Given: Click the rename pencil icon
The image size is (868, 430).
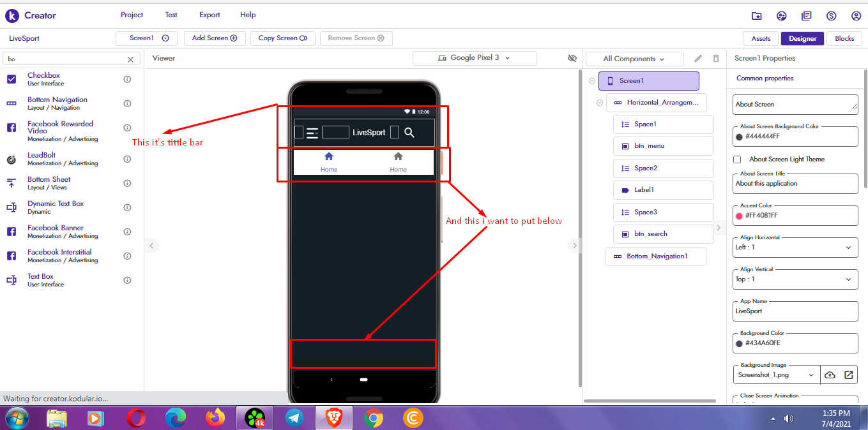Looking at the screenshot, I should [698, 58].
